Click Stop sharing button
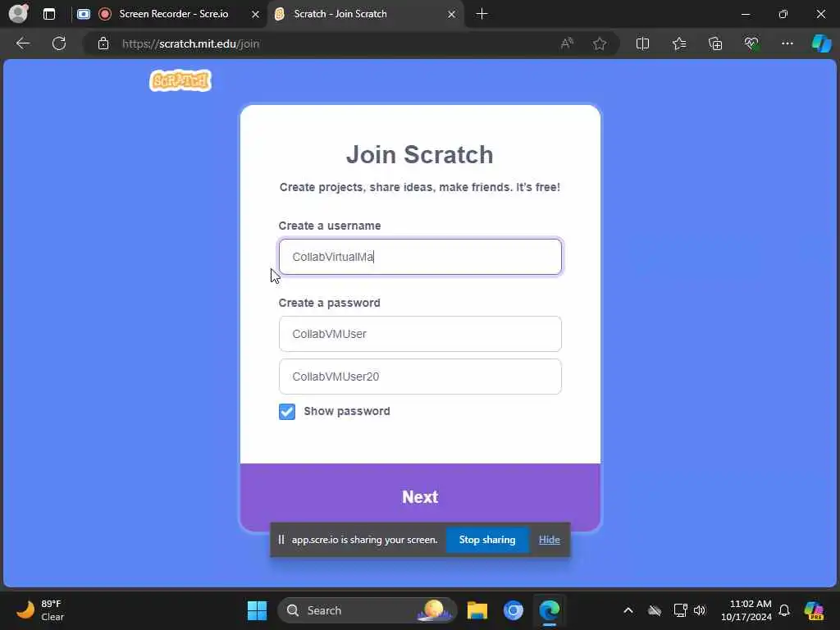 click(x=487, y=540)
